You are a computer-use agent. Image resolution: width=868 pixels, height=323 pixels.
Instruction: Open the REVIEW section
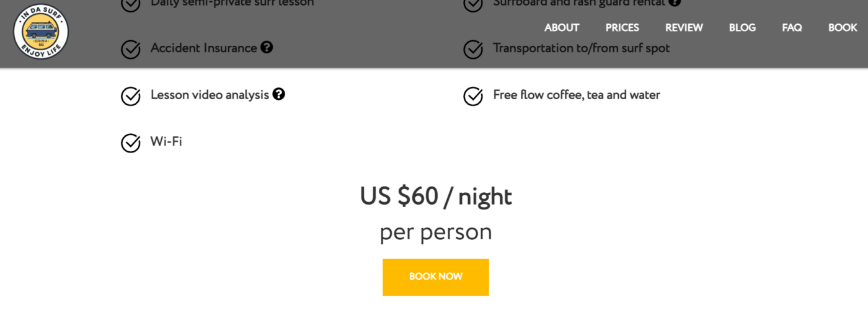coord(684,28)
